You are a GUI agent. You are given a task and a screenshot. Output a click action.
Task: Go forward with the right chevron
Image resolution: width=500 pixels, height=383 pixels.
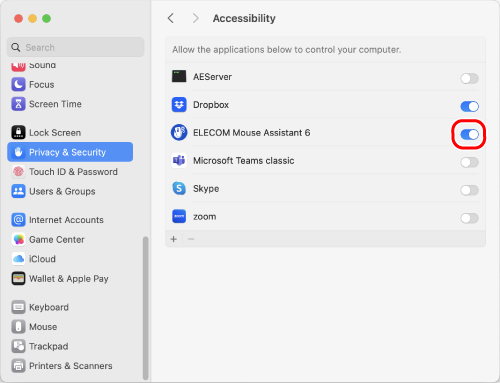point(195,18)
